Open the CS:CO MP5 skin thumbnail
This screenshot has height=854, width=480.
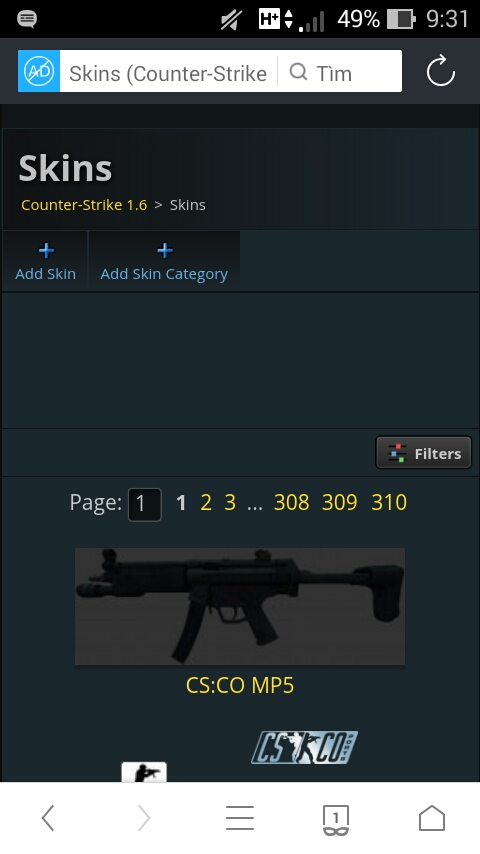click(x=240, y=606)
